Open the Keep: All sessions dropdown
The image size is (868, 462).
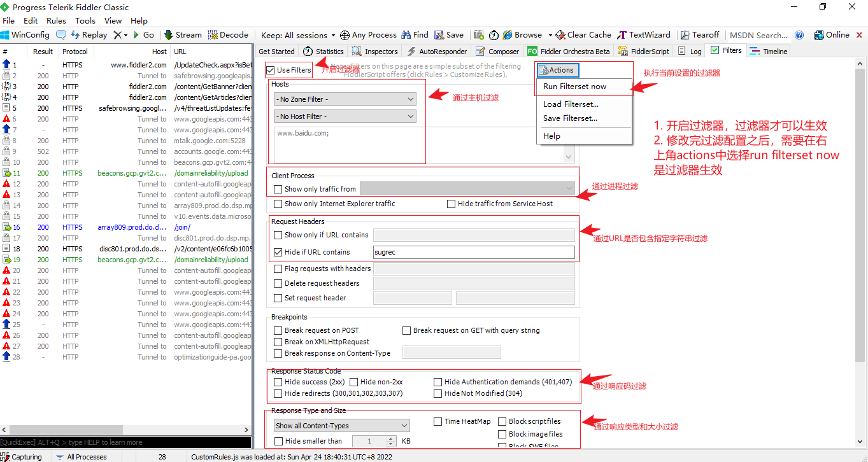point(299,35)
